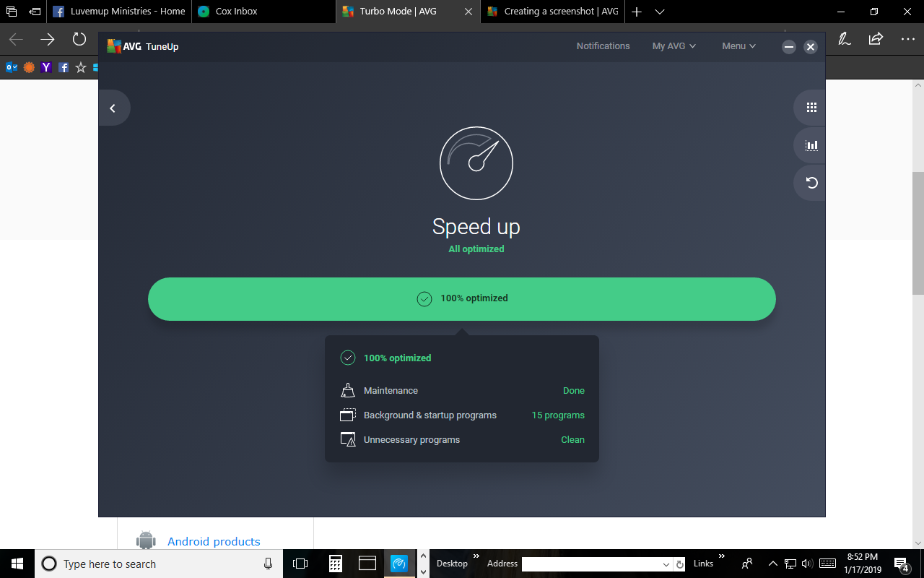Click the tabs set aside icon

point(12,12)
